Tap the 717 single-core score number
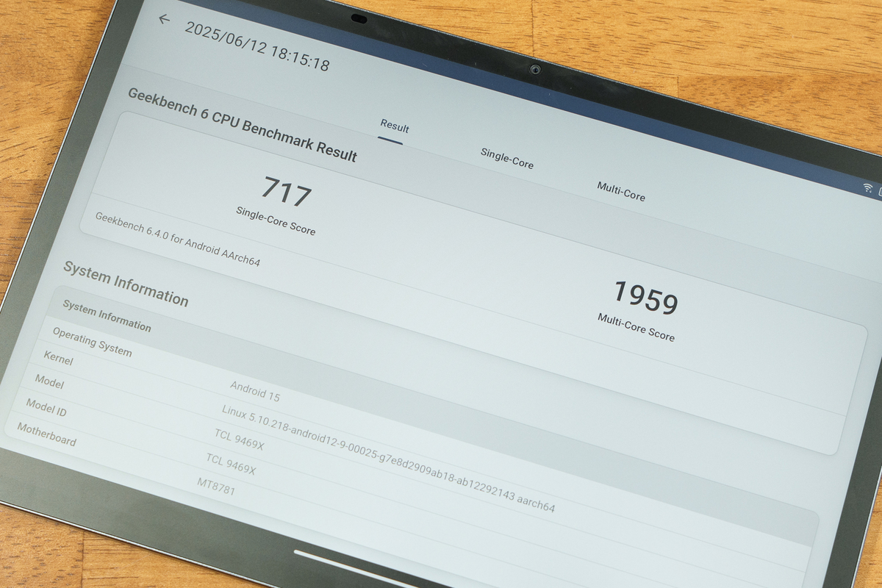The image size is (882, 588). point(287,193)
